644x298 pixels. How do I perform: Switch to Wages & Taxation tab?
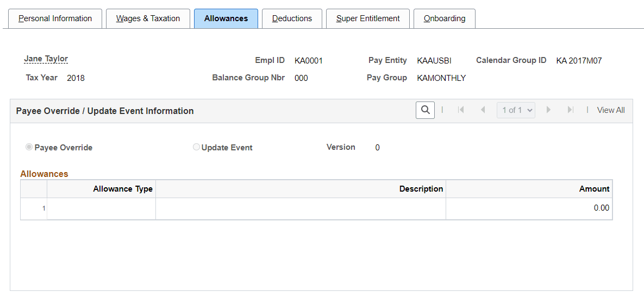(148, 18)
